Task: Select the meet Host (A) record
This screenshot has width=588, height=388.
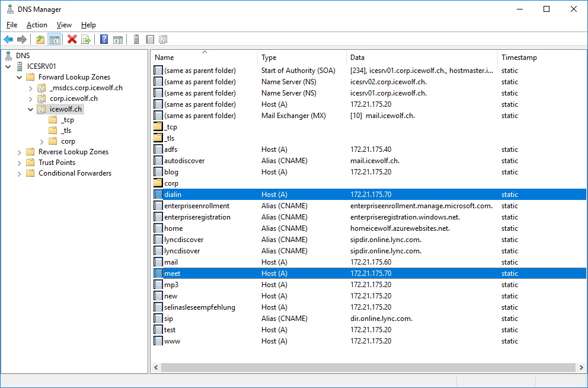Action: point(369,273)
